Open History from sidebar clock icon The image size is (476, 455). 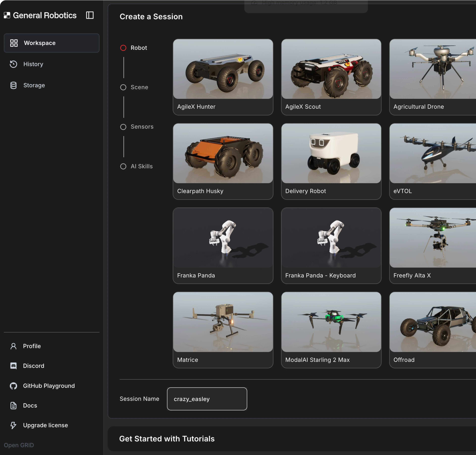pos(13,64)
